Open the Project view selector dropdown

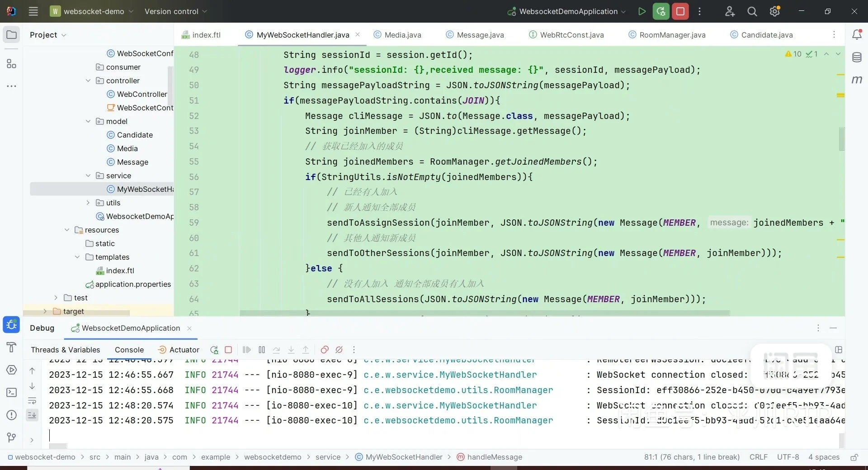click(x=48, y=35)
